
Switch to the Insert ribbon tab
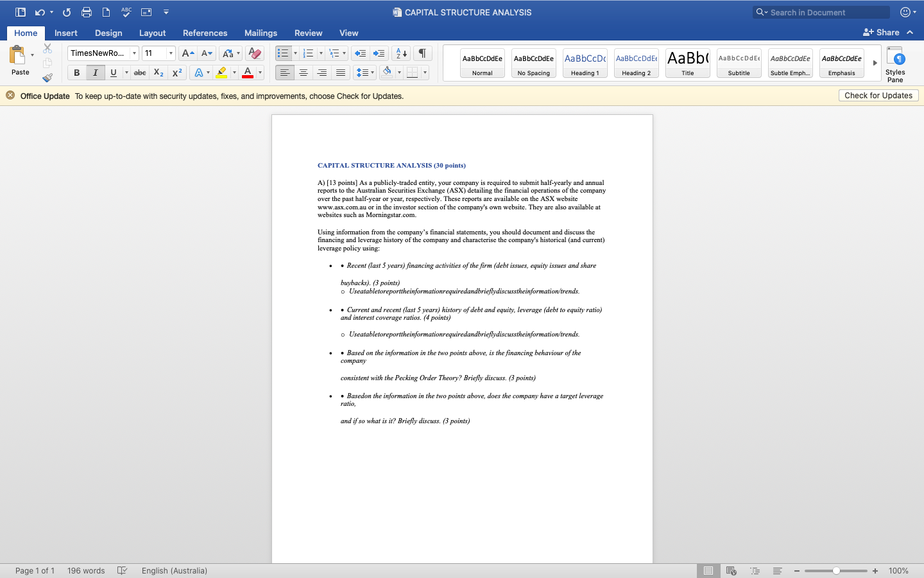tap(66, 33)
